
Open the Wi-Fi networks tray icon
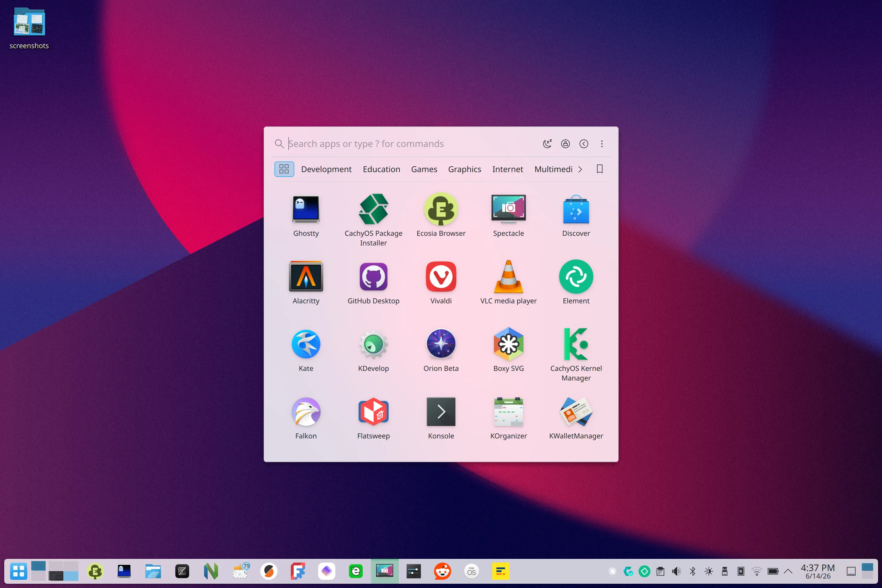pos(756,571)
